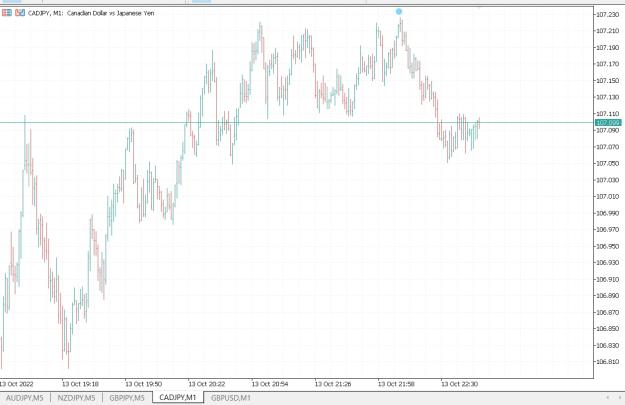Click the 107.010 price scale label
Screen dimensions: 625x405
coord(607,196)
